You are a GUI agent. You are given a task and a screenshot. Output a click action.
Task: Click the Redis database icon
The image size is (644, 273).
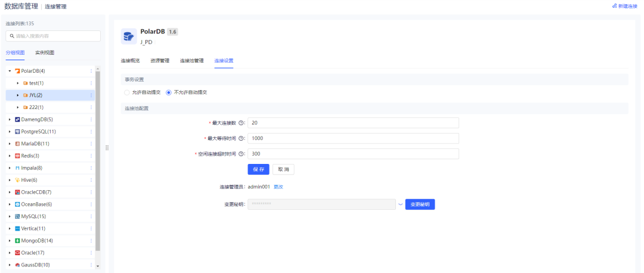(17, 156)
